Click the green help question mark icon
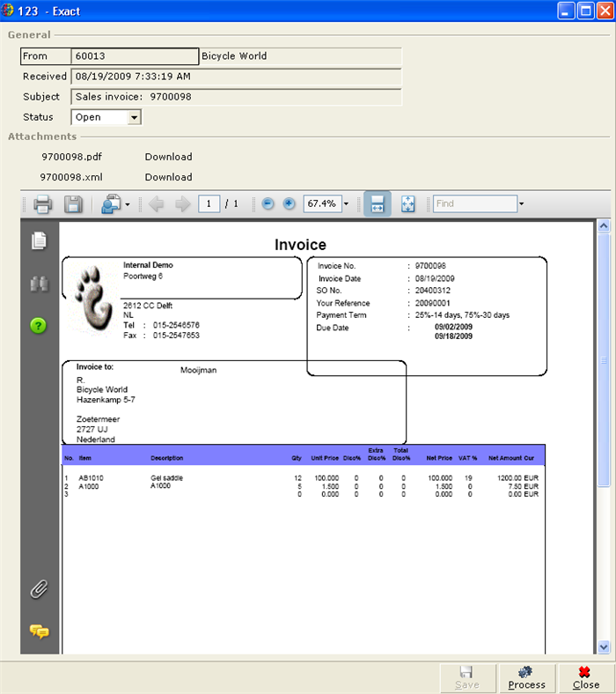Screen dimensions: 616x694 [40, 325]
